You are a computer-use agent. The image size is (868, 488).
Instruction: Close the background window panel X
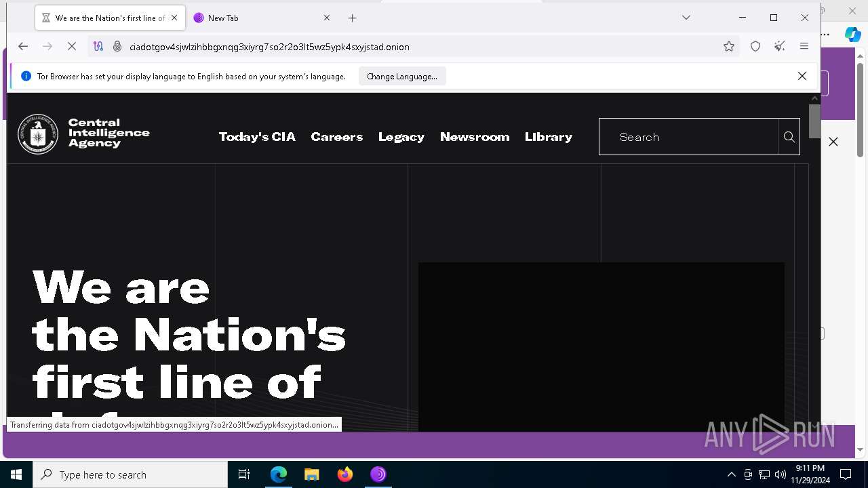(833, 142)
